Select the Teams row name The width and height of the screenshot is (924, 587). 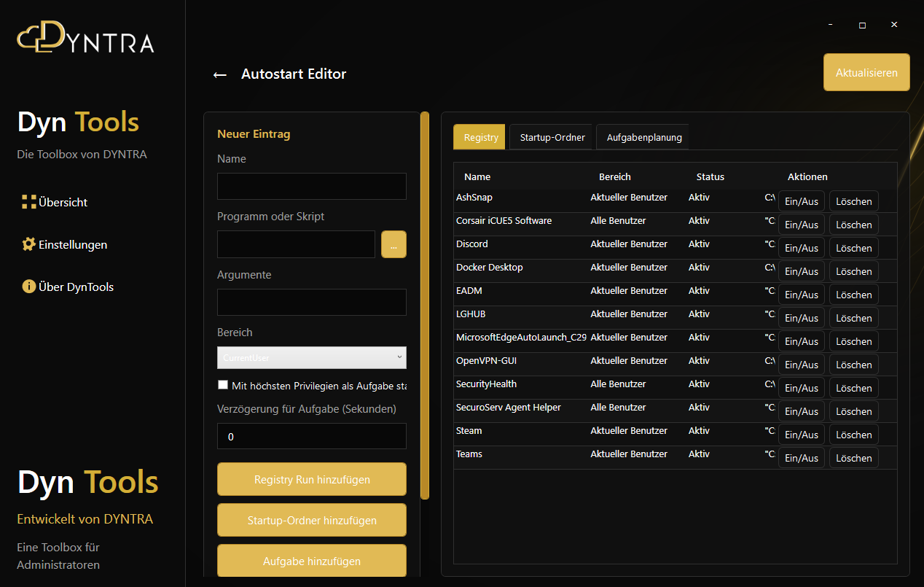point(469,454)
